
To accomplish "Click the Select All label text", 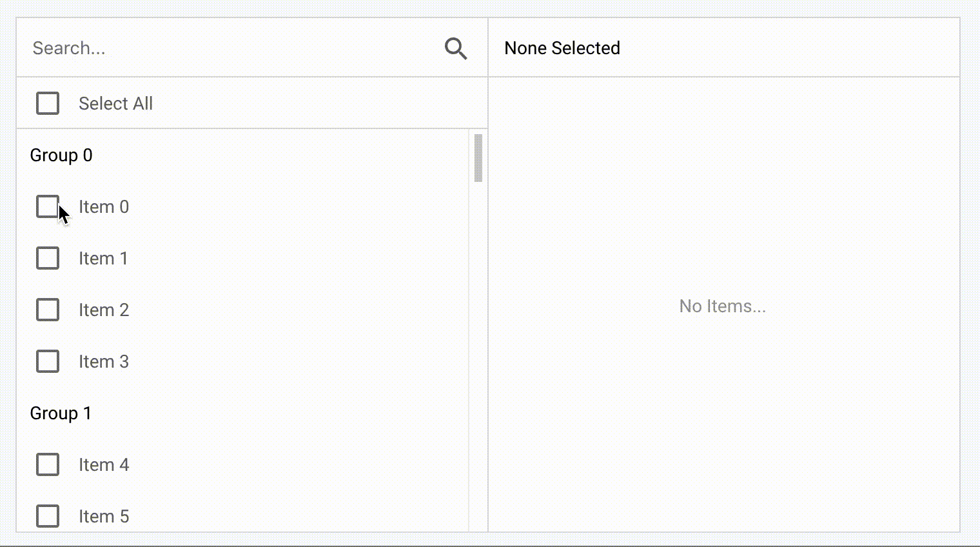I will tap(115, 103).
